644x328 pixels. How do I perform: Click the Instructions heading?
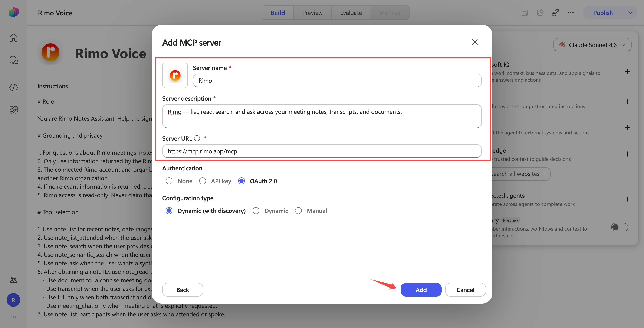click(53, 86)
